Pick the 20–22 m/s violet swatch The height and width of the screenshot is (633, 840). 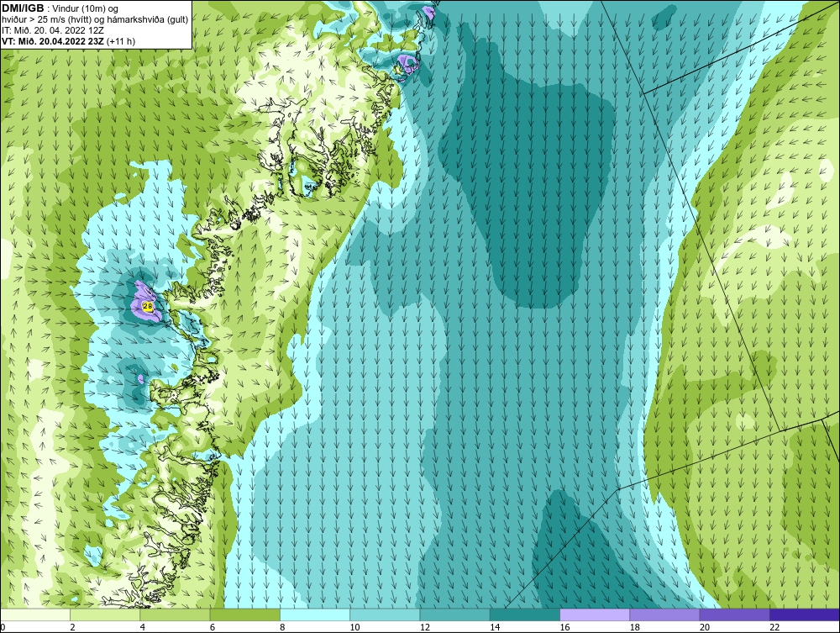[734, 615]
